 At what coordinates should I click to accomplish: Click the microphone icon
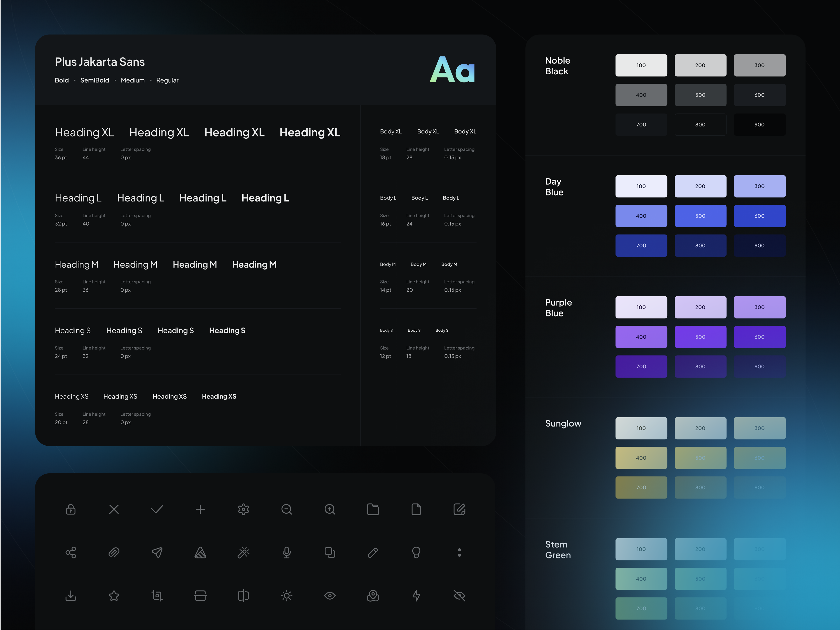pos(287,552)
